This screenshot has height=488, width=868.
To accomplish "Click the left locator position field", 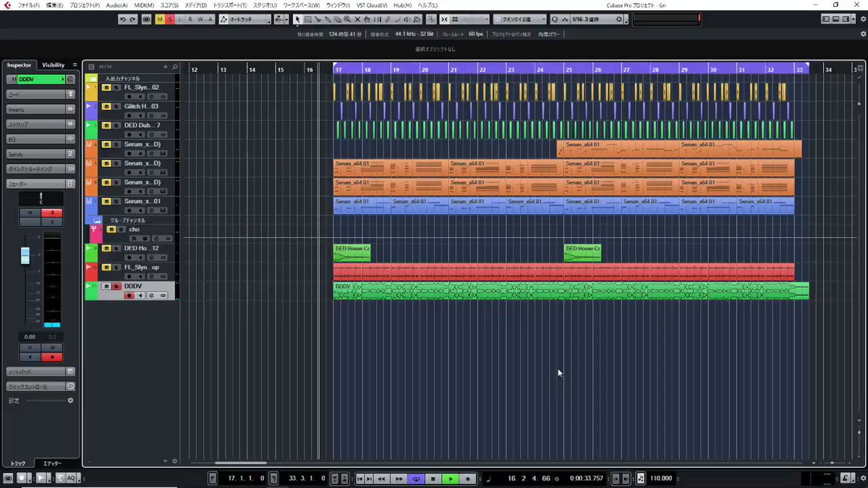I will coord(246,479).
